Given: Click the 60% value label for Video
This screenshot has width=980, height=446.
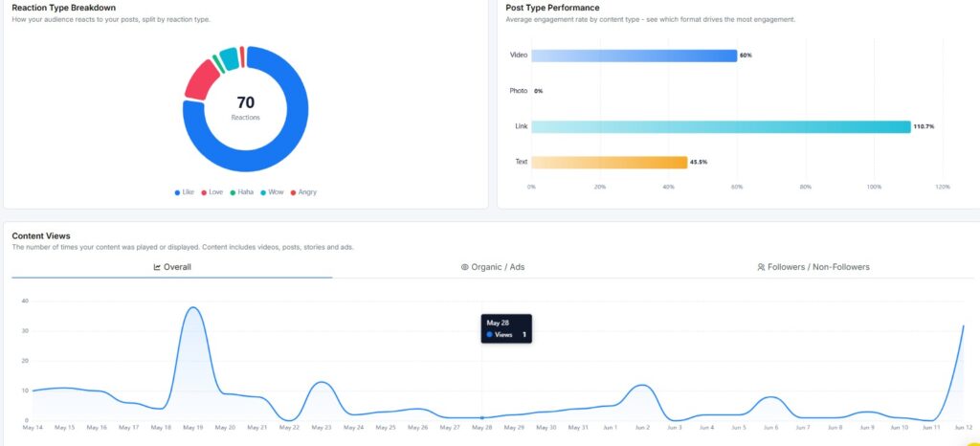Looking at the screenshot, I should point(746,56).
